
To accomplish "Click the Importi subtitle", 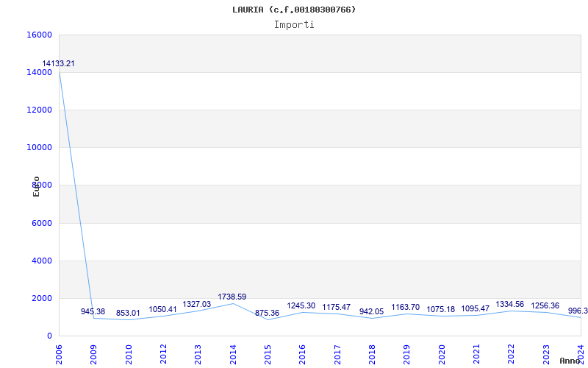I will 294,25.
